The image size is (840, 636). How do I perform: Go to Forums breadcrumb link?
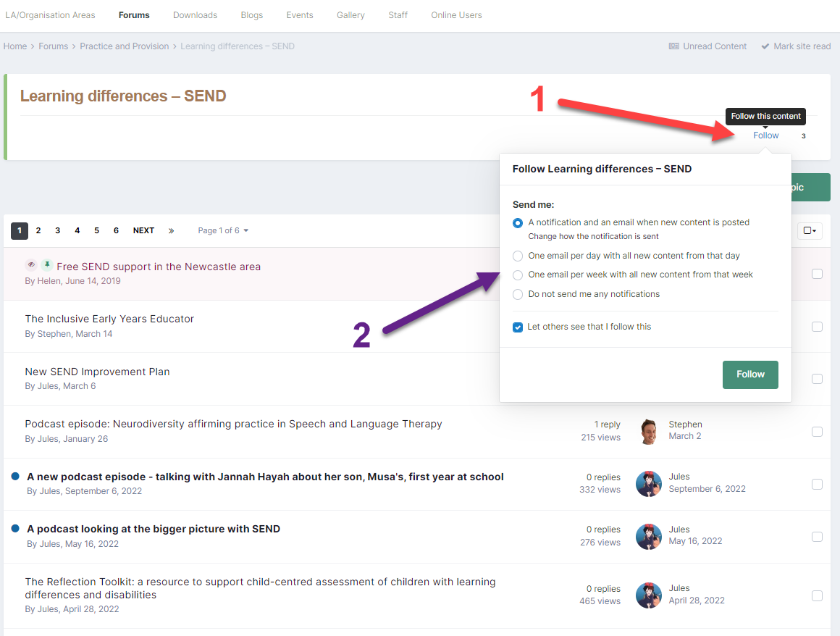click(x=53, y=46)
